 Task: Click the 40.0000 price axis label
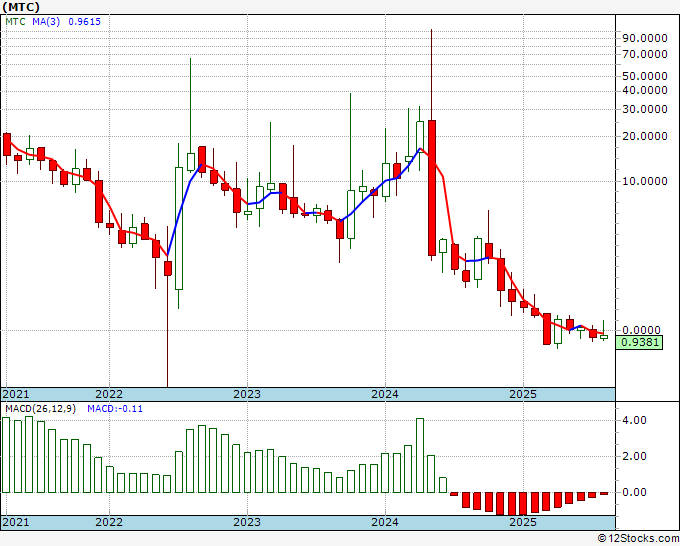[645, 90]
